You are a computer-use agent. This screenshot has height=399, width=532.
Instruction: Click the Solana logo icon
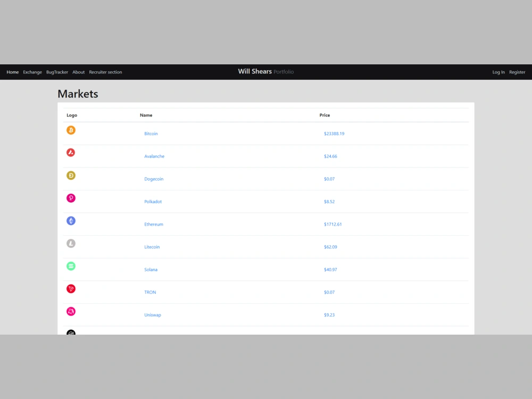pyautogui.click(x=71, y=266)
